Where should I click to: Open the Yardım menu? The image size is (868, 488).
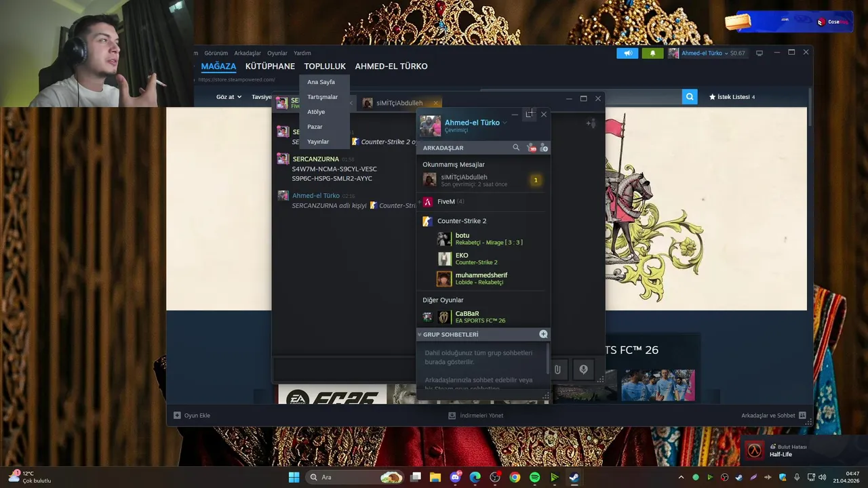[x=302, y=53]
